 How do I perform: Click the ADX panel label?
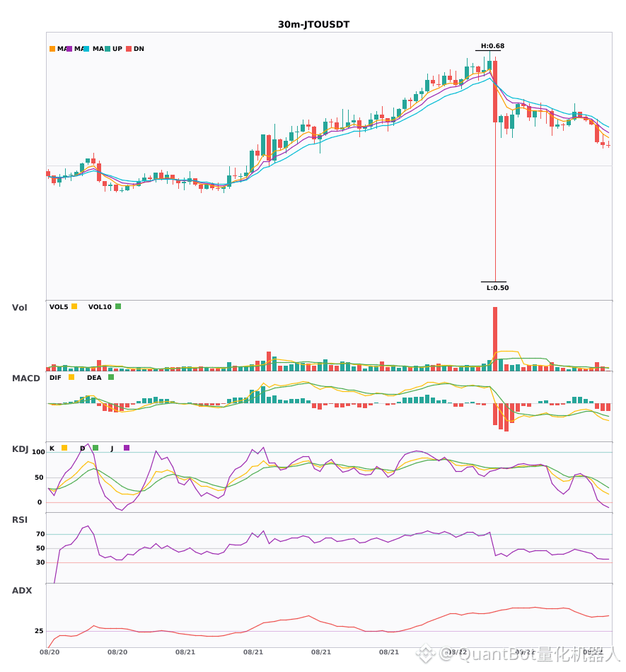22,591
